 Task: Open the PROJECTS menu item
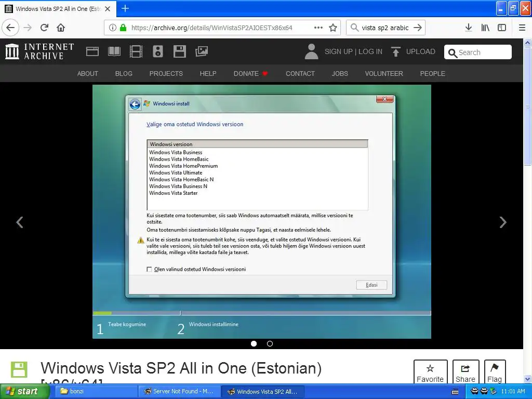click(x=166, y=74)
